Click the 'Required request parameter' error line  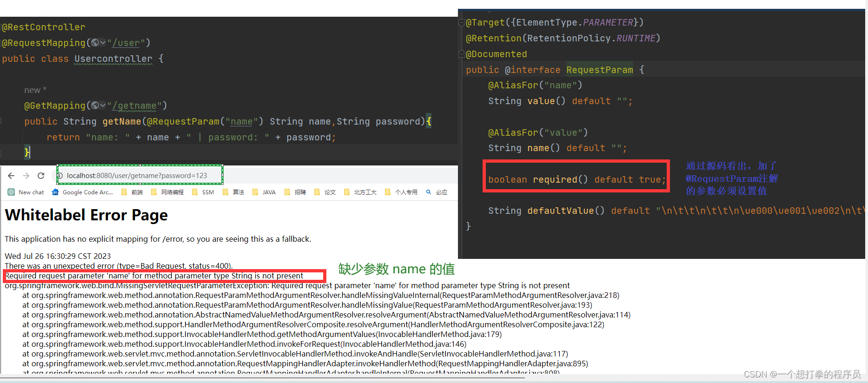[x=154, y=276]
